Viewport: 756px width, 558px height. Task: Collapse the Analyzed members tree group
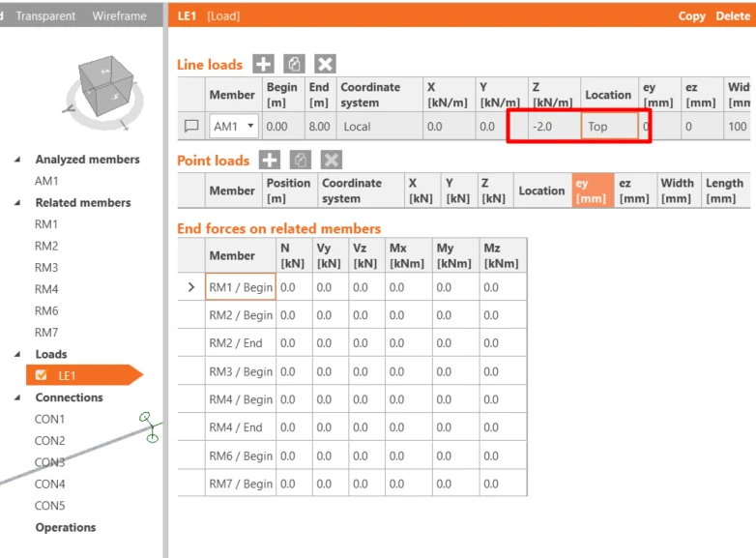tap(17, 160)
